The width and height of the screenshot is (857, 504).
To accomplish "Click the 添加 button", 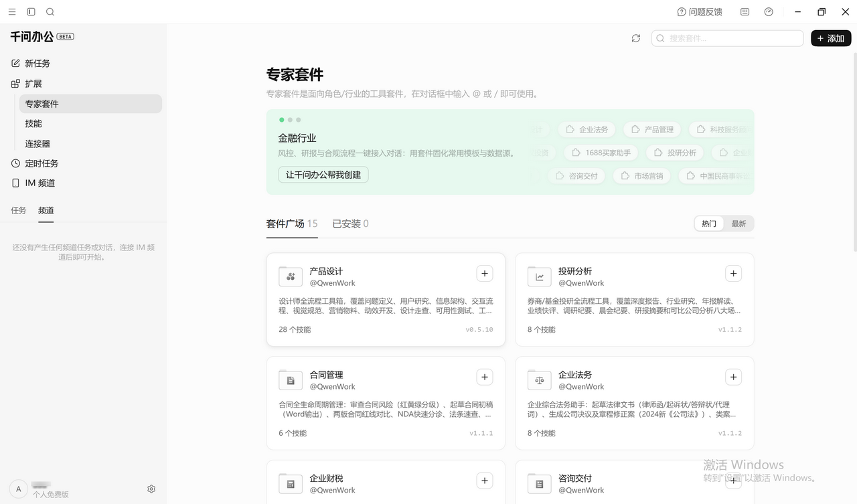I will 831,38.
